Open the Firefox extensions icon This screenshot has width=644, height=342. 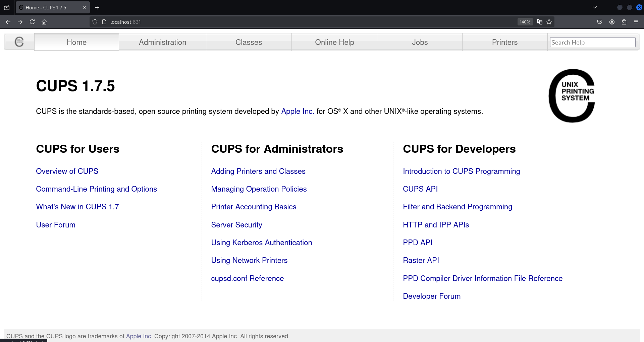tap(624, 22)
